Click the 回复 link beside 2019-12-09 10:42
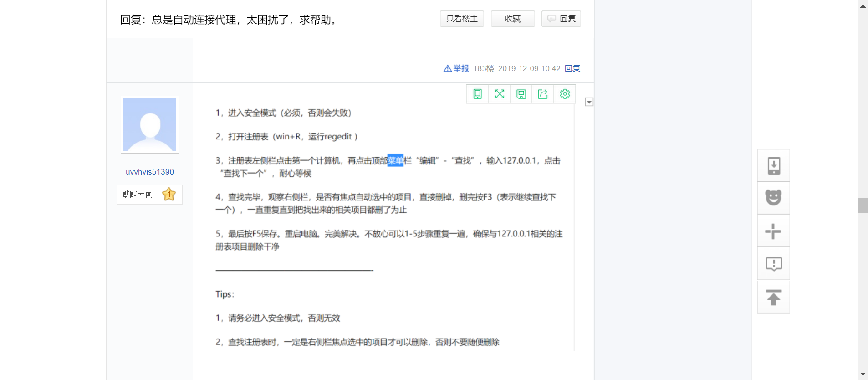This screenshot has height=380, width=868. tap(572, 68)
